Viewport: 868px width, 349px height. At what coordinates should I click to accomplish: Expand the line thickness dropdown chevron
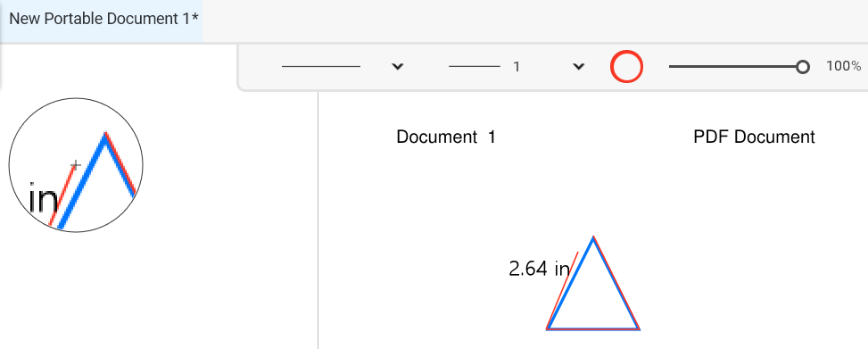[x=578, y=66]
